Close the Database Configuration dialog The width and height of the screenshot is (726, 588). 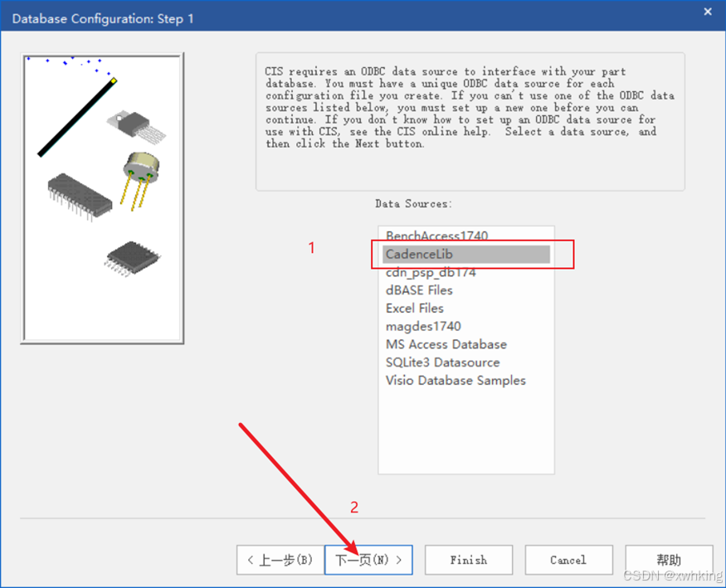pyautogui.click(x=708, y=12)
